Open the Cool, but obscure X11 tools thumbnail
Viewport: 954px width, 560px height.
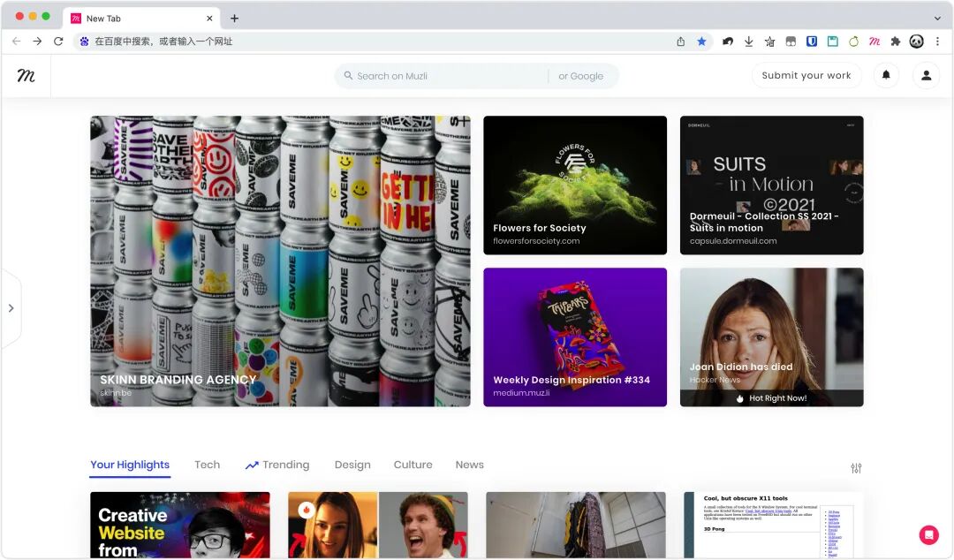[773, 525]
